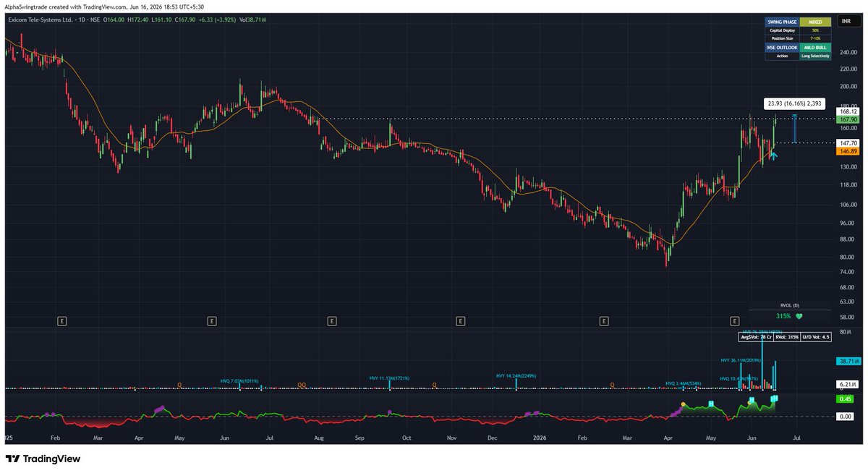Click the 38.71M volume axis label
The width and height of the screenshot is (868, 473).
[848, 360]
